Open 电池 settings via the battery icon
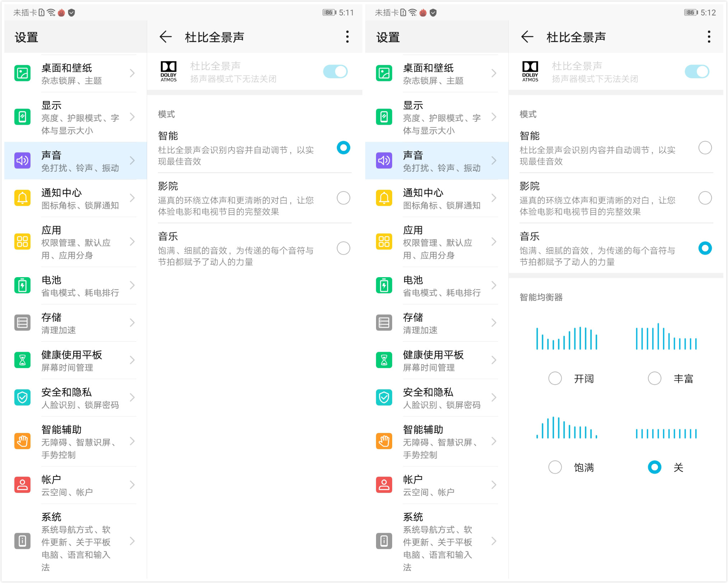728x583 pixels. [22, 286]
